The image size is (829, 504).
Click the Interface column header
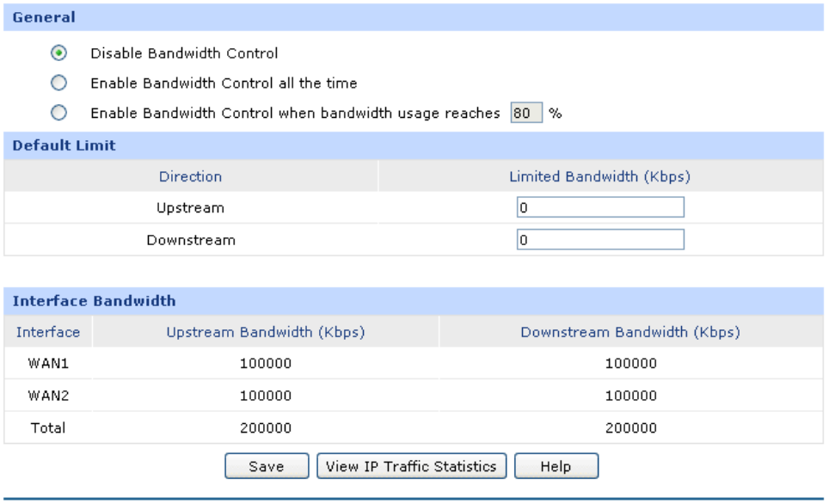[48, 332]
